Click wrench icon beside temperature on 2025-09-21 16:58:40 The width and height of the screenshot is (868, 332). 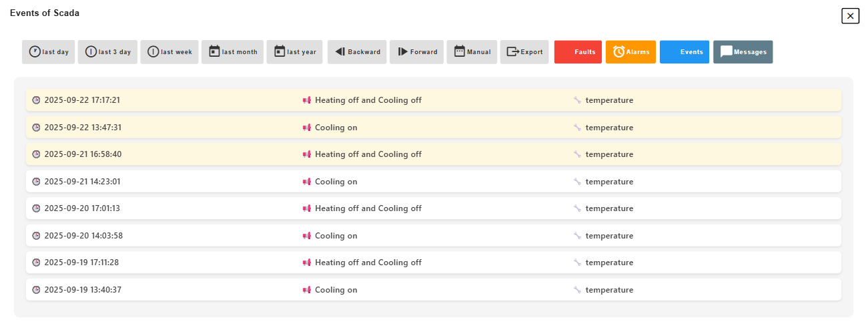coord(577,154)
